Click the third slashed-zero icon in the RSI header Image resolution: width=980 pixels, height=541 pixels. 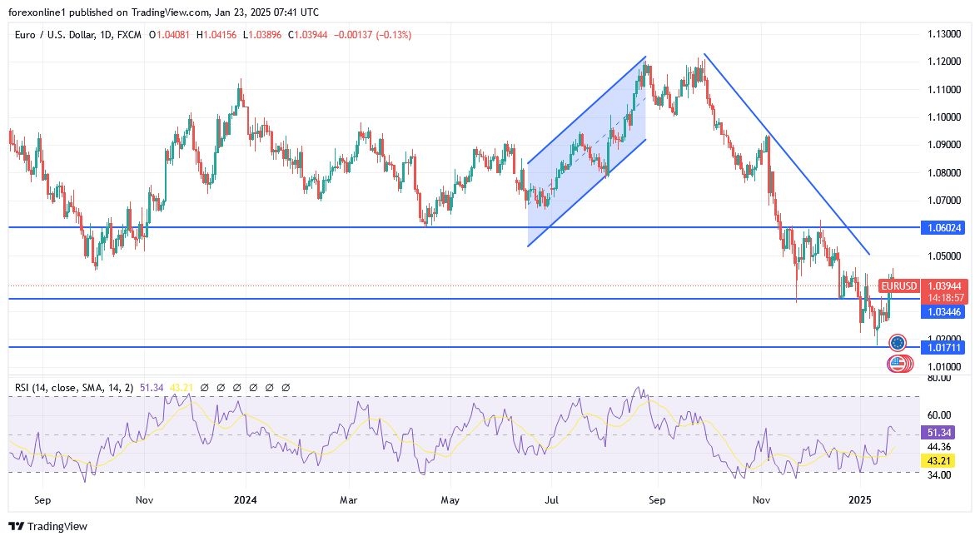236,387
